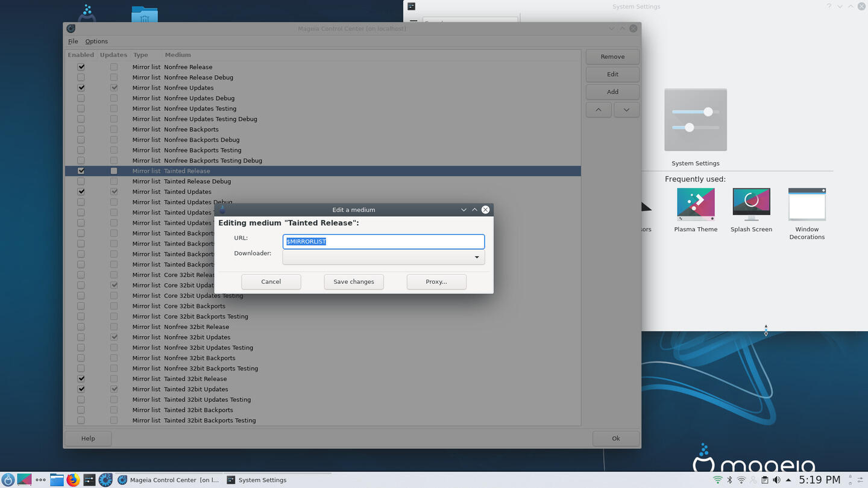Select the Core 32bit Backports Testing row

point(322,316)
